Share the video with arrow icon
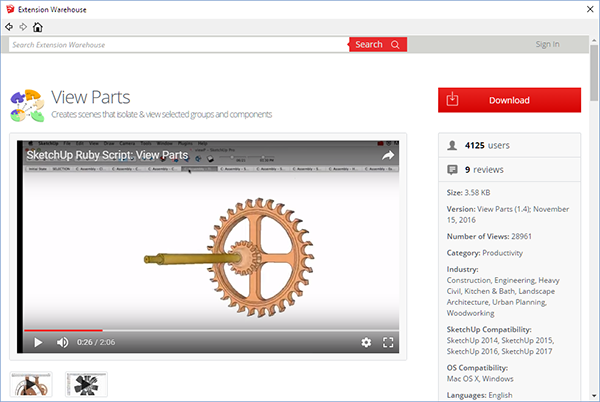Image resolution: width=600 pixels, height=402 pixels. pos(388,155)
